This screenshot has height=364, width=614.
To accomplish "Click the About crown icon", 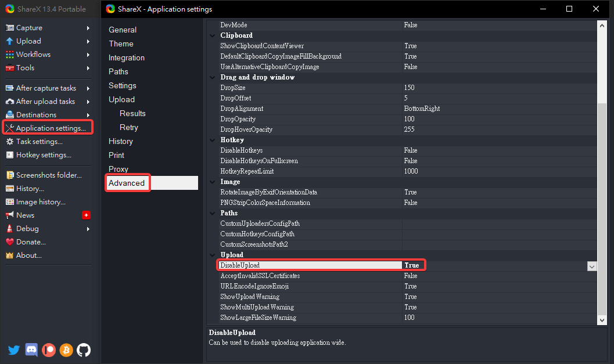I will (10, 255).
